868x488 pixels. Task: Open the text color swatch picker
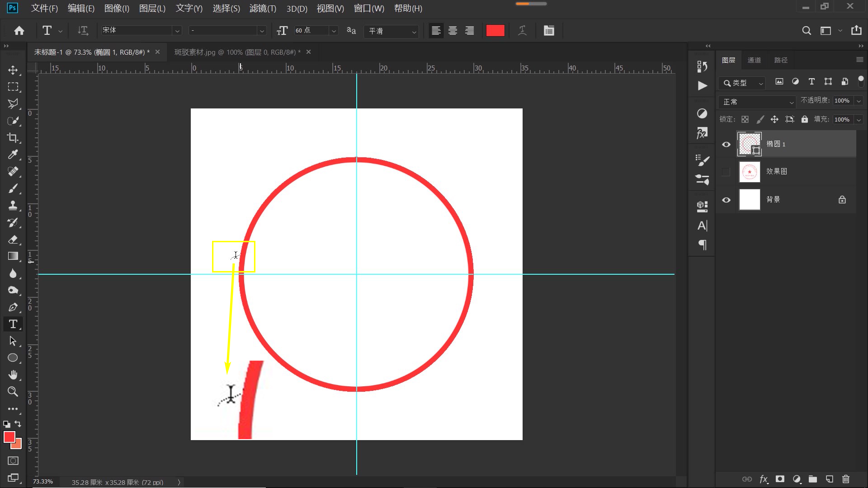point(495,30)
